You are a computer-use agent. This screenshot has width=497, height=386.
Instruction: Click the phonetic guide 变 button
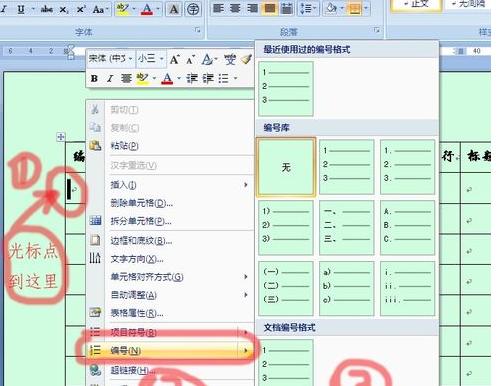tap(230, 59)
